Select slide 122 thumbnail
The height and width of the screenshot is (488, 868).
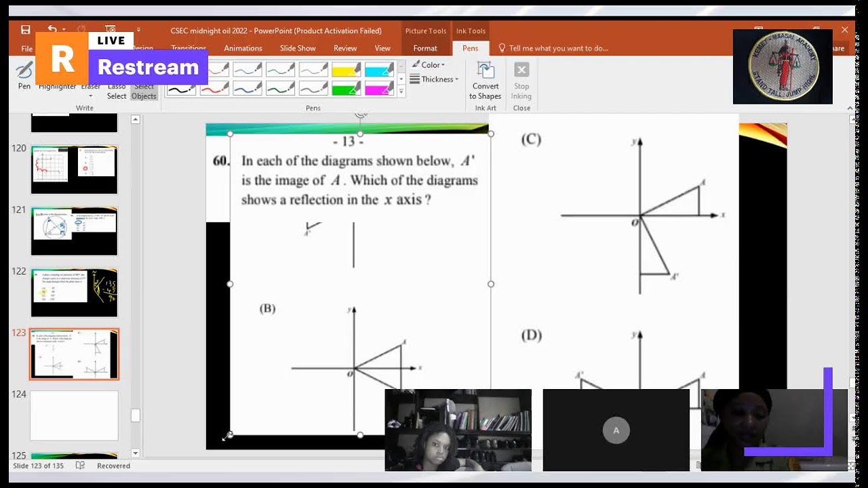point(74,293)
